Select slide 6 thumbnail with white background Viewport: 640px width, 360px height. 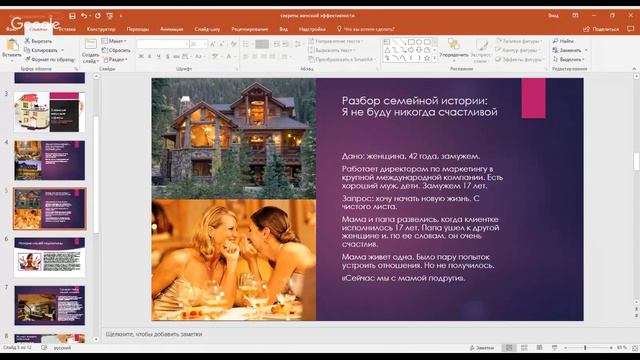50,257
